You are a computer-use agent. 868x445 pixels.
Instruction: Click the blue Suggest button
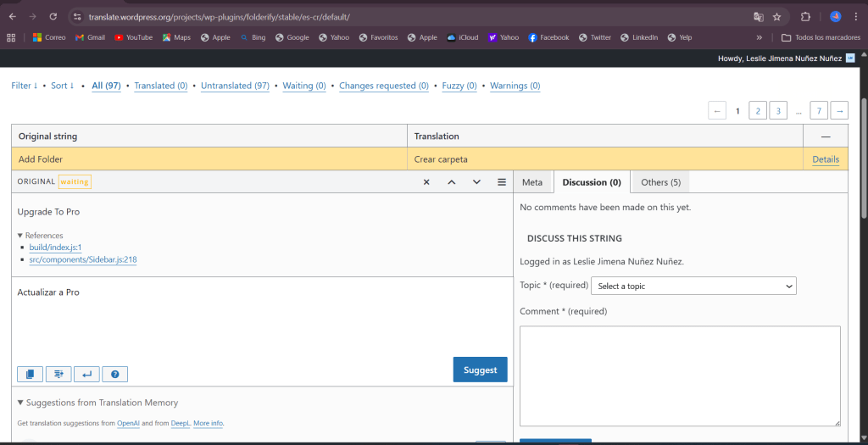click(x=480, y=370)
